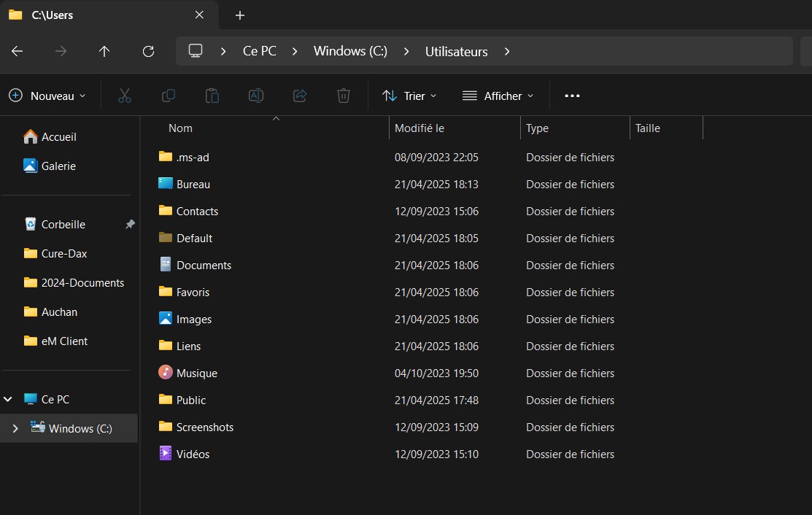812x515 pixels.
Task: Select the Liens folder
Action: (x=188, y=346)
